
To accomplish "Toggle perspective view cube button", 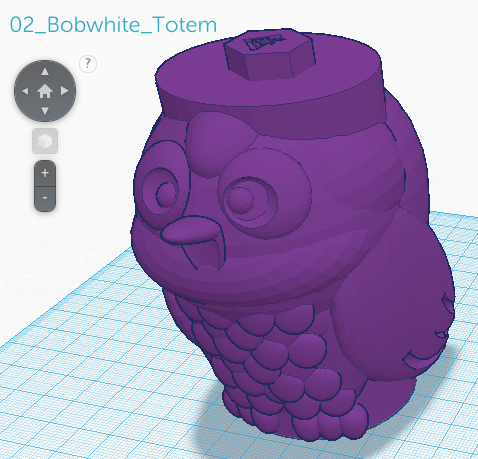I will [45, 141].
